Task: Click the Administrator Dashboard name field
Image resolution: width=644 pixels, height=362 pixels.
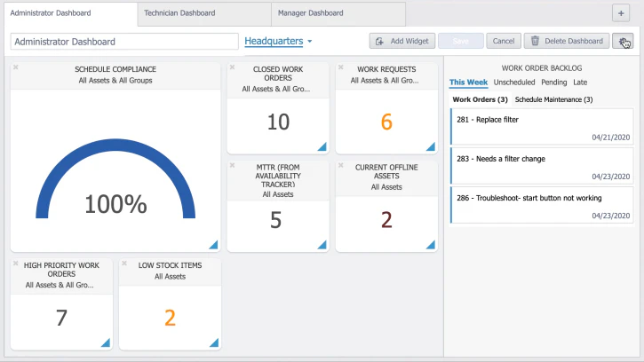Action: pos(124,42)
